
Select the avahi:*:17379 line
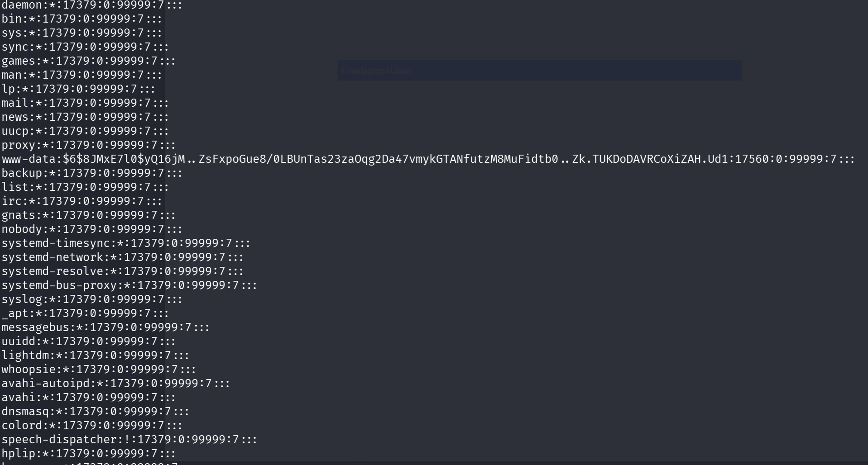pos(89,398)
